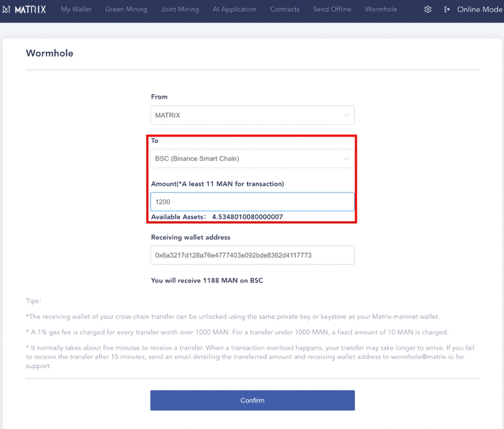Go to Green Mining

[126, 10]
